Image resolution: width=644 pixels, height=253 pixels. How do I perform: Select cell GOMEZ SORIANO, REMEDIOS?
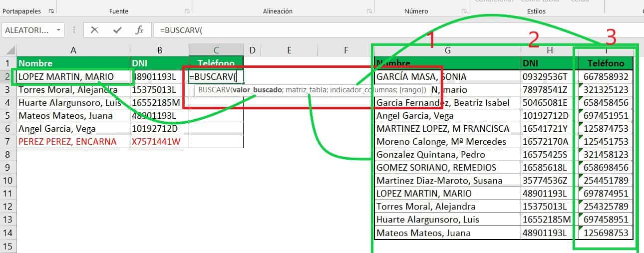447,167
